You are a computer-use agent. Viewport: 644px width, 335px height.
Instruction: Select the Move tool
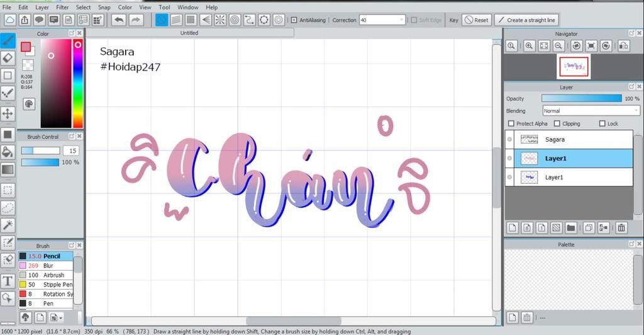(x=8, y=113)
